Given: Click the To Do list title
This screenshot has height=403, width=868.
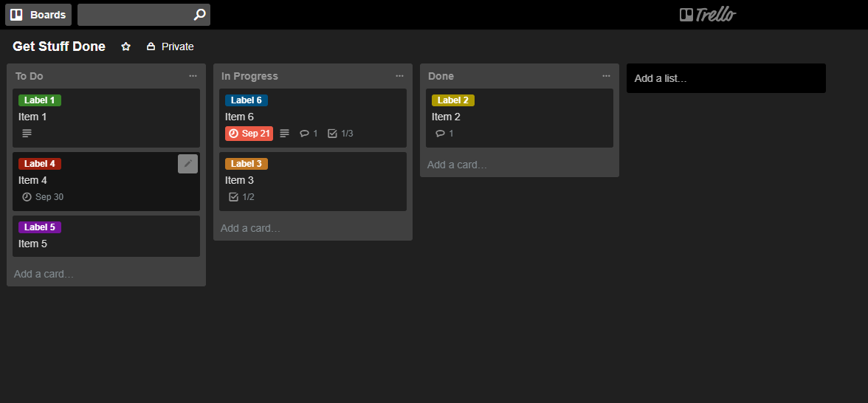Looking at the screenshot, I should [x=30, y=76].
